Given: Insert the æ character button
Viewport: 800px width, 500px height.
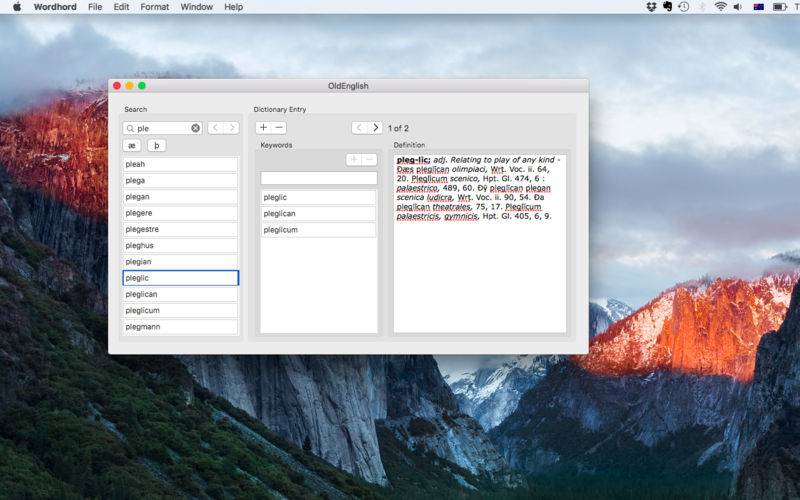Looking at the screenshot, I should [x=132, y=145].
